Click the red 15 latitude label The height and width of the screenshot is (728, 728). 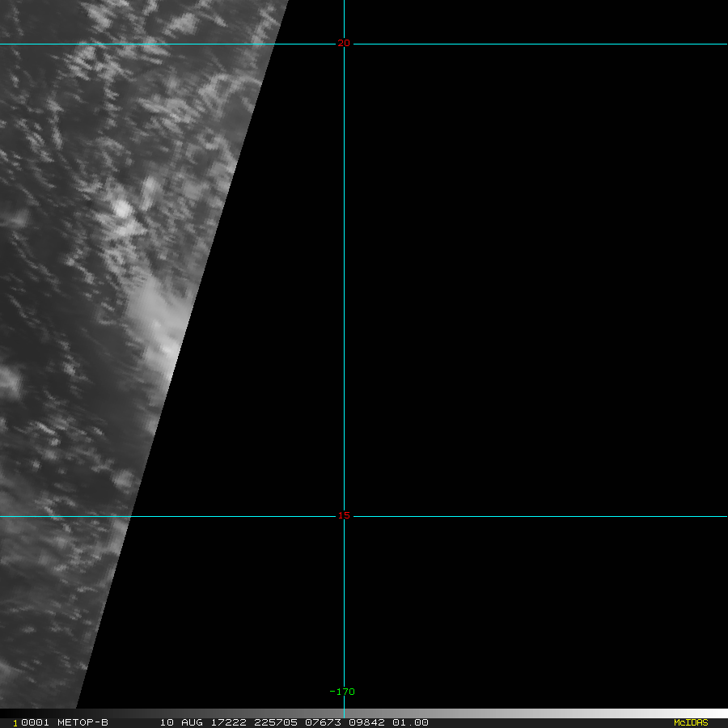click(x=344, y=515)
